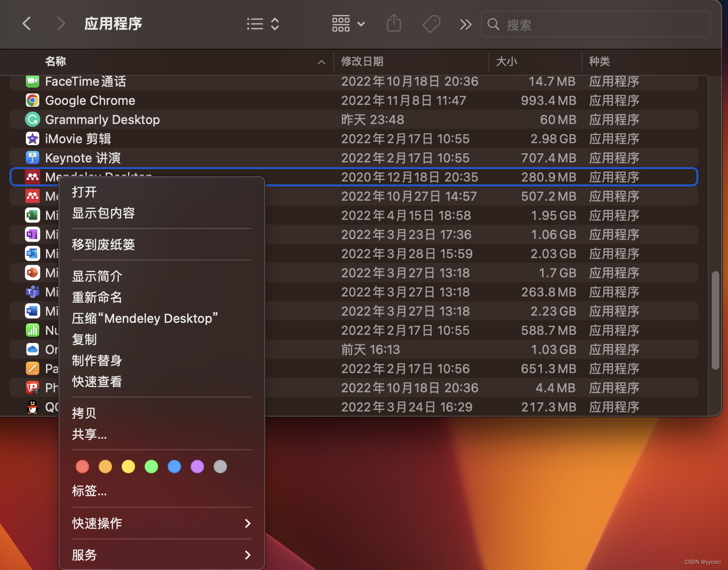
Task: Click the tag toolbar icon
Action: [x=432, y=23]
